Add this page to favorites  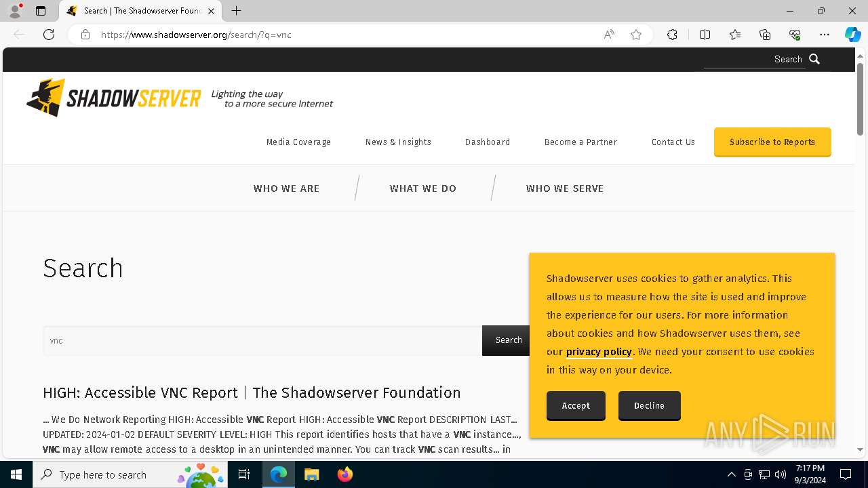(x=636, y=35)
